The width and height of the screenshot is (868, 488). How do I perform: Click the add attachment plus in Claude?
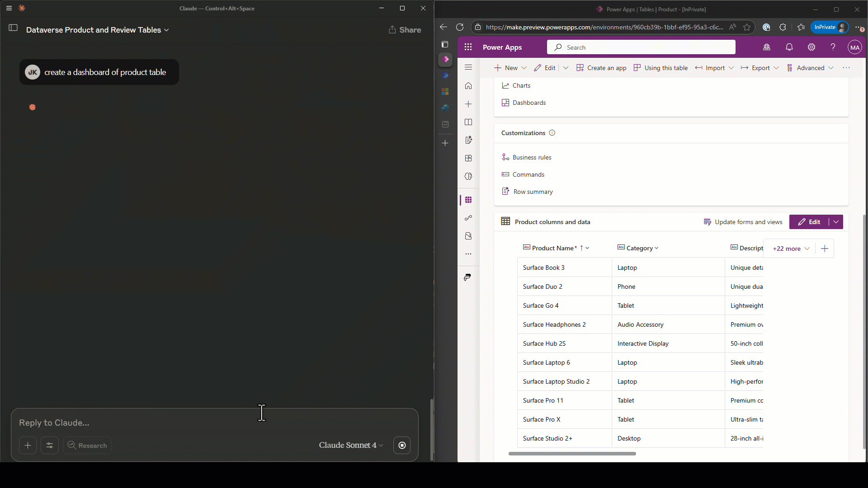click(x=28, y=445)
